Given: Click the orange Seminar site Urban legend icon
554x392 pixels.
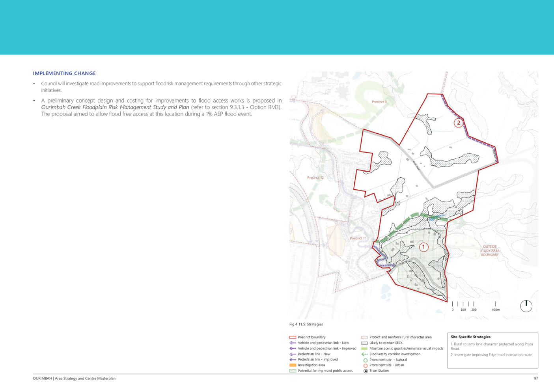Looking at the screenshot, I should pos(365,366).
